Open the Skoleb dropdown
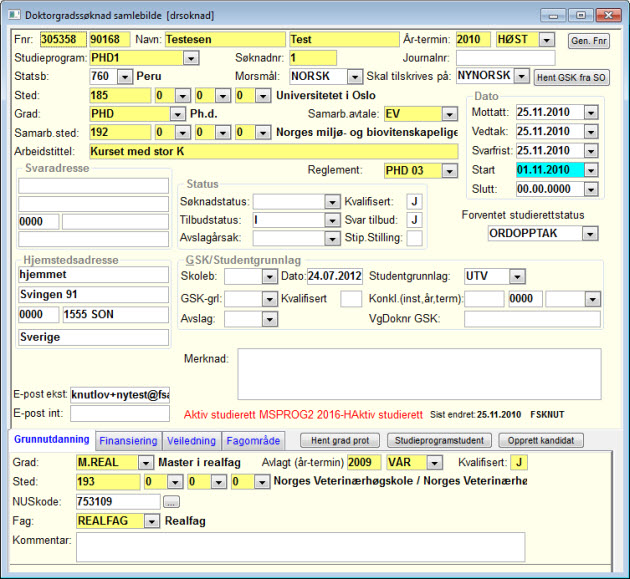 tap(269, 276)
